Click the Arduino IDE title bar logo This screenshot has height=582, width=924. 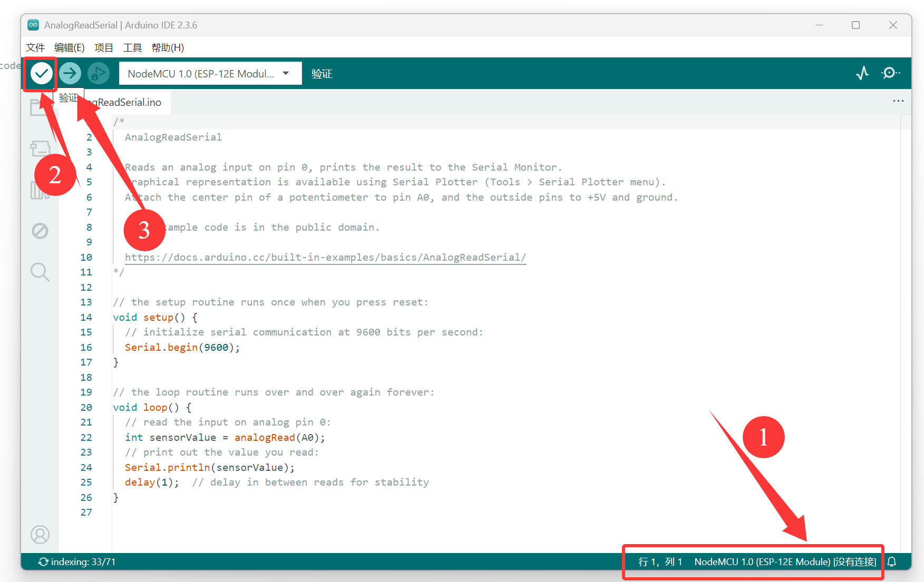[33, 25]
